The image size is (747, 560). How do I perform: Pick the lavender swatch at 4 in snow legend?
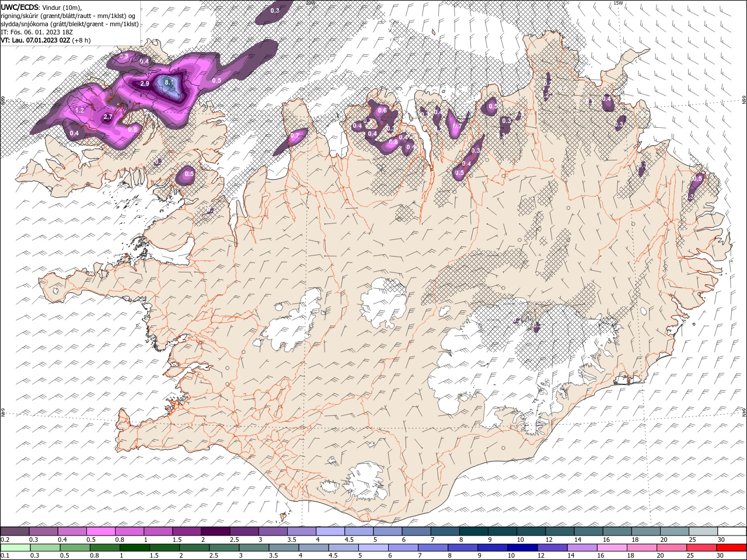coord(330,531)
